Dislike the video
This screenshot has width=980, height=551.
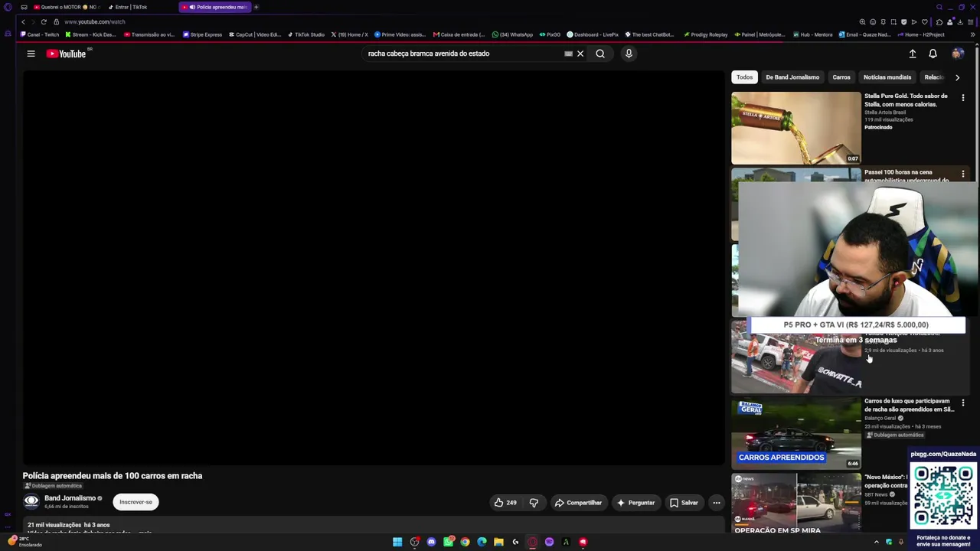click(534, 503)
